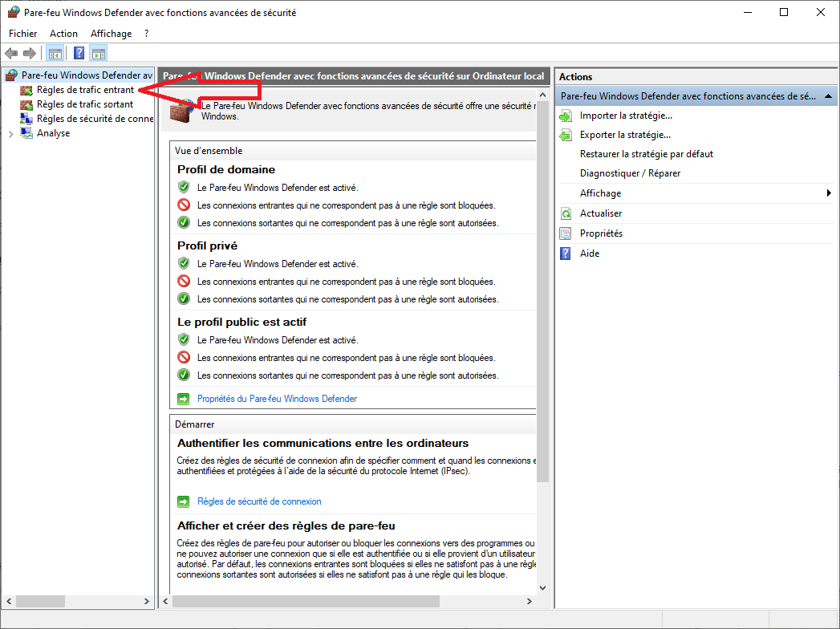Click the Profil privé heading
This screenshot has width=840, height=629.
(x=207, y=246)
